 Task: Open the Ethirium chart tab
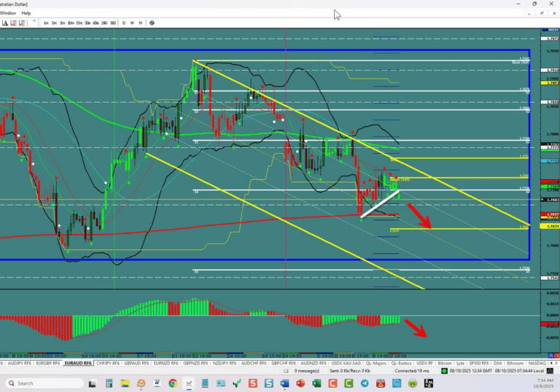coord(515,363)
